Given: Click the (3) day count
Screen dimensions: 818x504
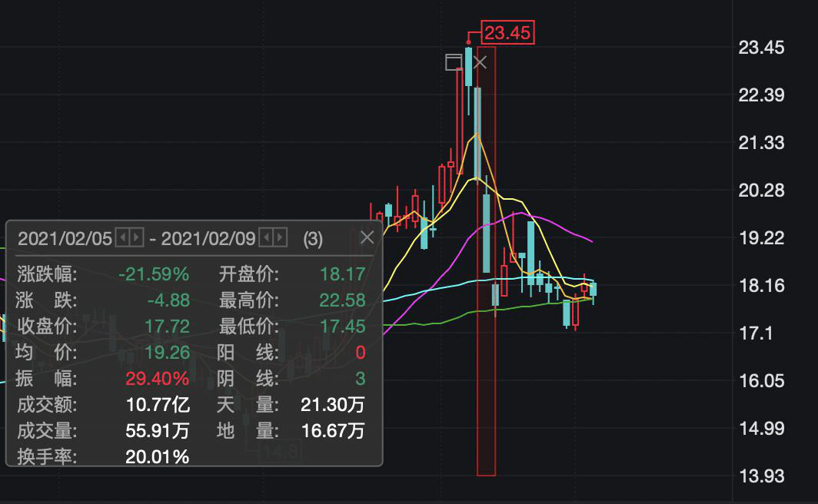Looking at the screenshot, I should [313, 239].
